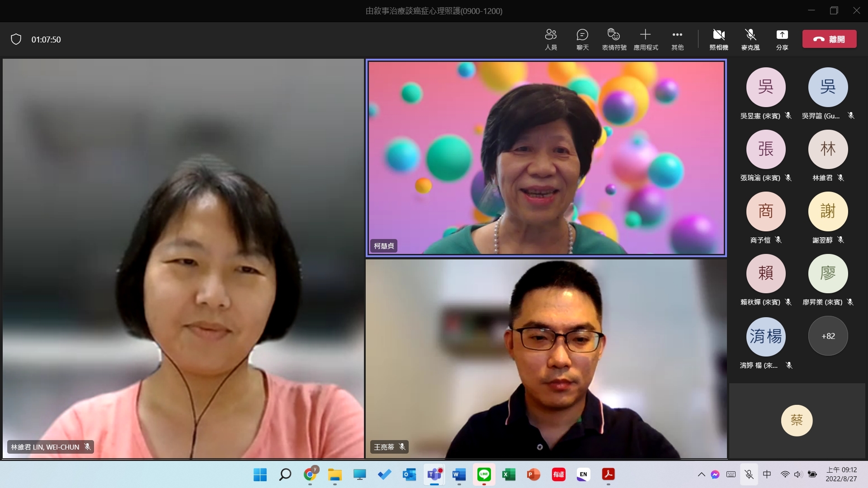The height and width of the screenshot is (488, 868).
Task: Switch input method via 中 indicator
Action: 767,474
